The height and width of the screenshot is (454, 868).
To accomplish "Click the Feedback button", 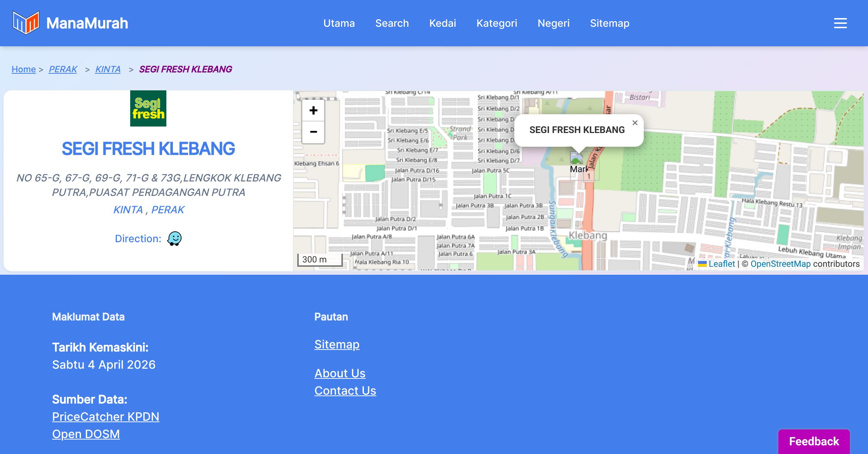I will (814, 441).
